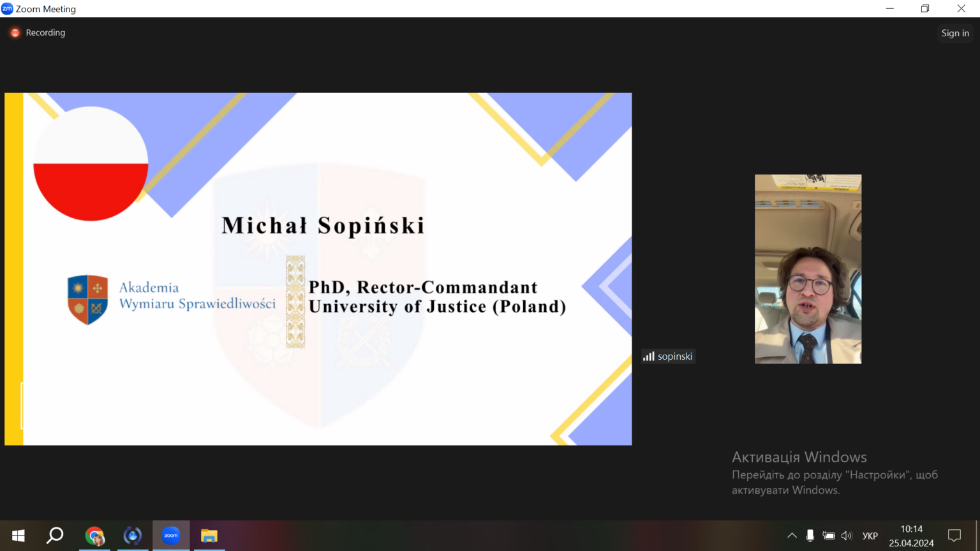Click the red Recording indicator icon
Image resolution: width=980 pixels, height=551 pixels.
click(15, 33)
